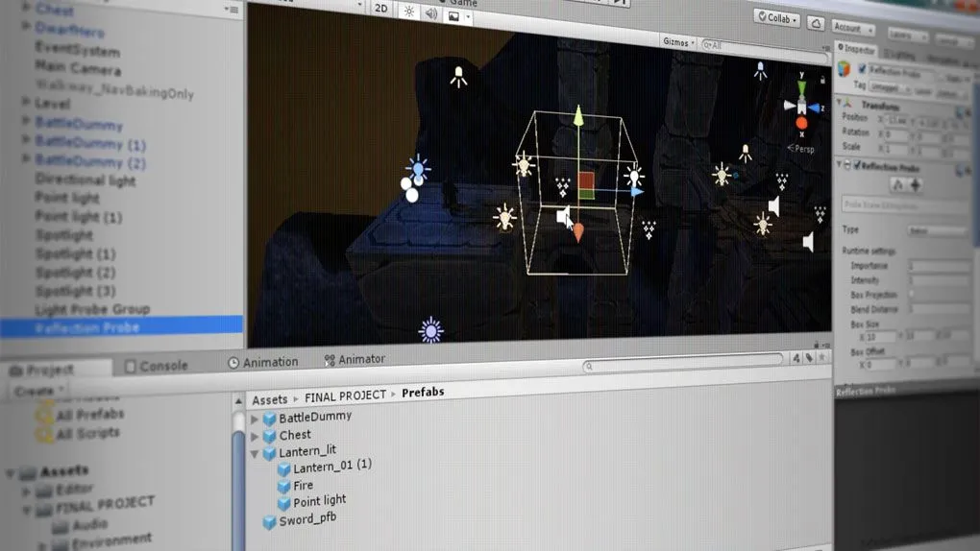Viewport: 980px width, 551px height.
Task: Click Box Size X value field
Action: [881, 337]
